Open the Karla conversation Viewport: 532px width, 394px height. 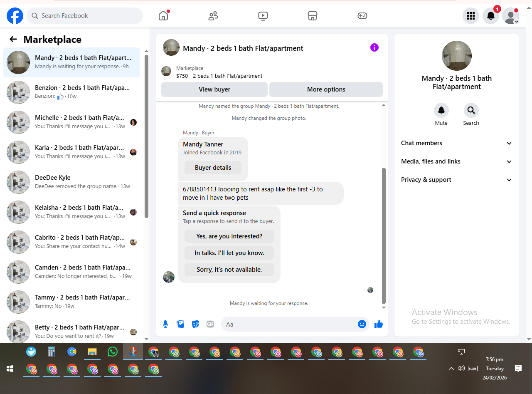(x=71, y=152)
